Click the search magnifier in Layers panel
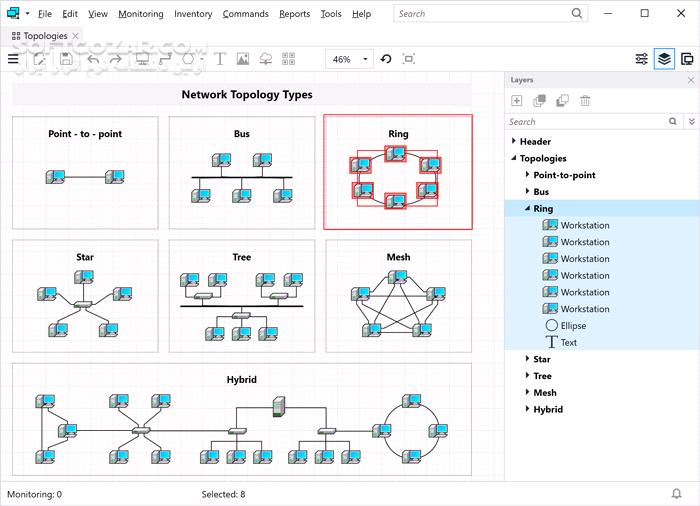The width and height of the screenshot is (700, 506). coord(673,121)
